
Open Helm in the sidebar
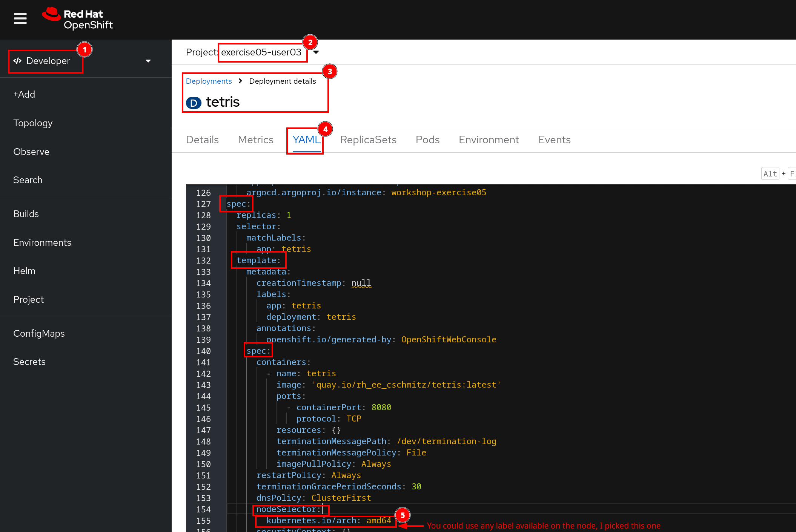[x=24, y=271]
